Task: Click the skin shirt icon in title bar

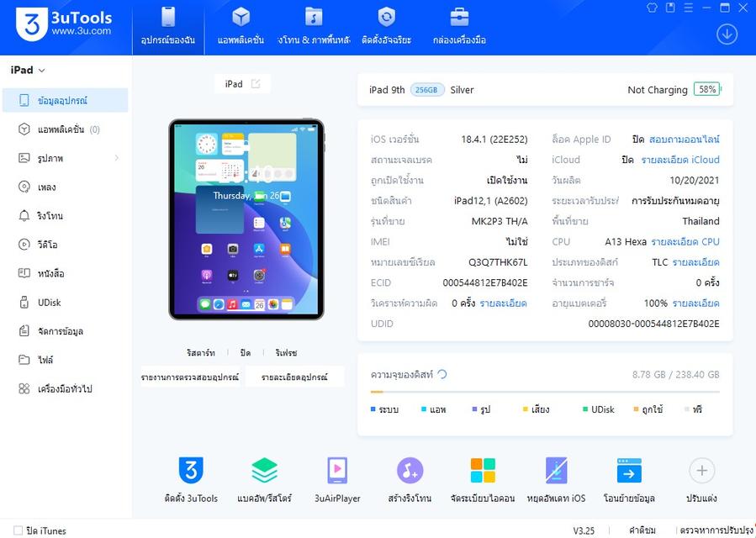Action: pos(652,8)
